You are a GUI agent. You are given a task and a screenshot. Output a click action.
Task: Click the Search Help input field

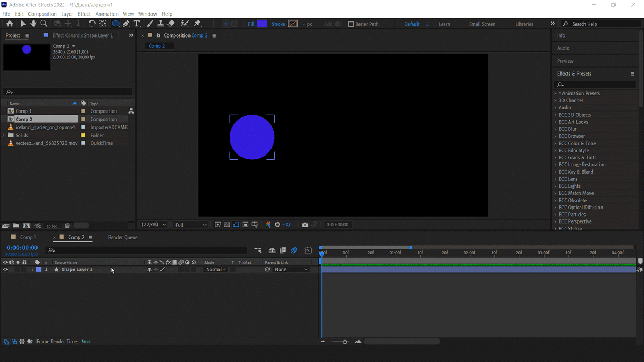click(x=601, y=24)
